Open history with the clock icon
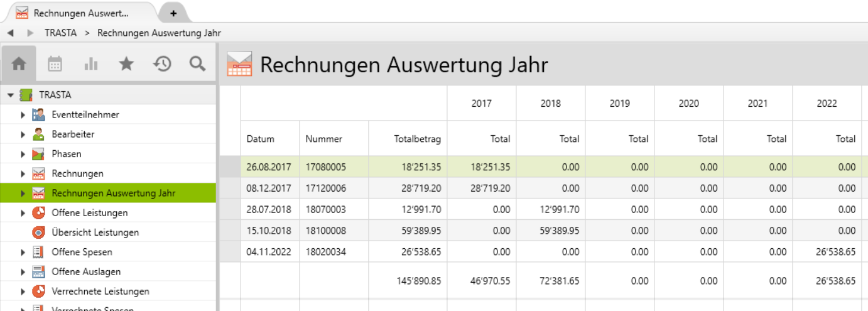 [163, 63]
